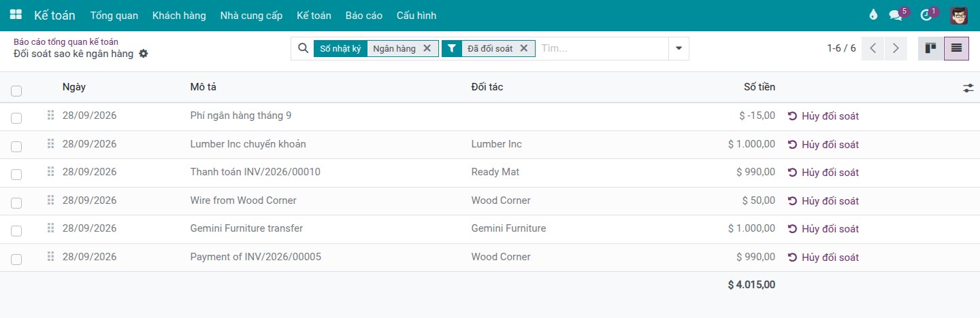Open Báo cáo tổng quan kế toán breadcrumb

[66, 41]
